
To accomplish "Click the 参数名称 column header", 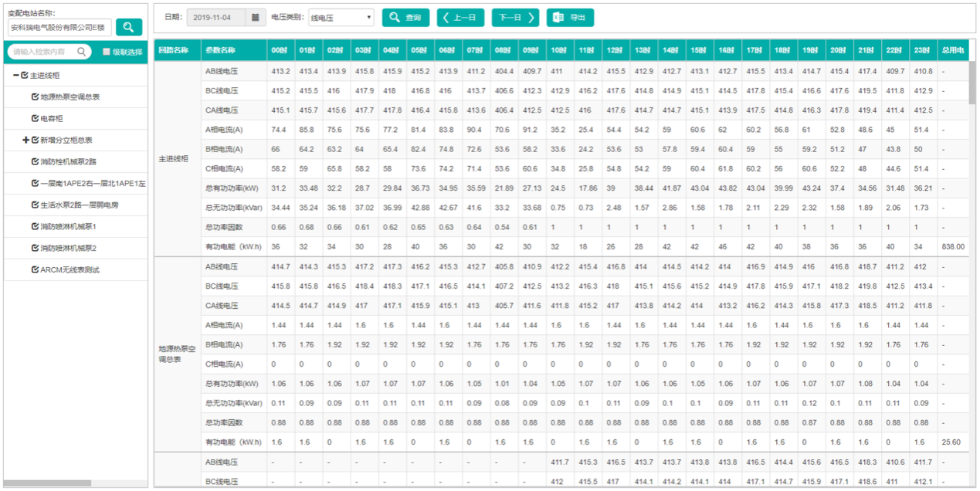I will tap(220, 50).
